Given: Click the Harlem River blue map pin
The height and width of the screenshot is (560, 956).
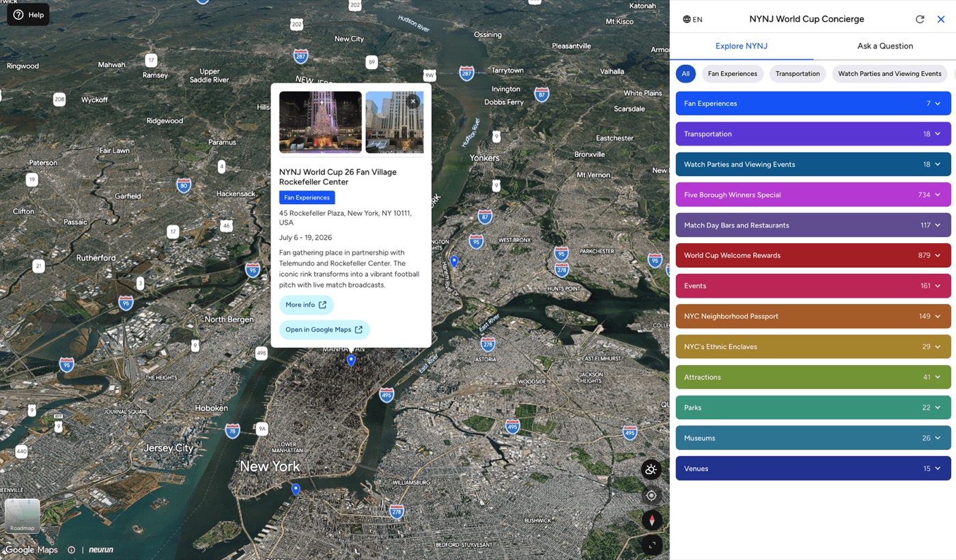Looking at the screenshot, I should tap(454, 262).
